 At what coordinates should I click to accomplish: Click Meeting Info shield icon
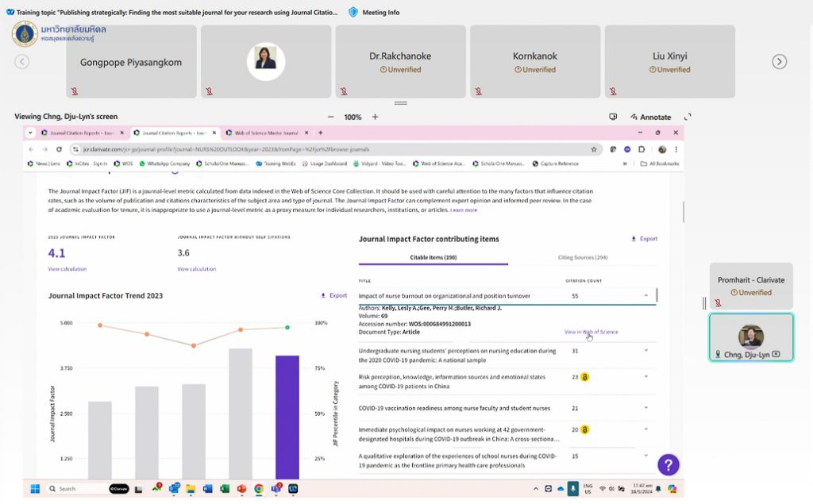353,13
